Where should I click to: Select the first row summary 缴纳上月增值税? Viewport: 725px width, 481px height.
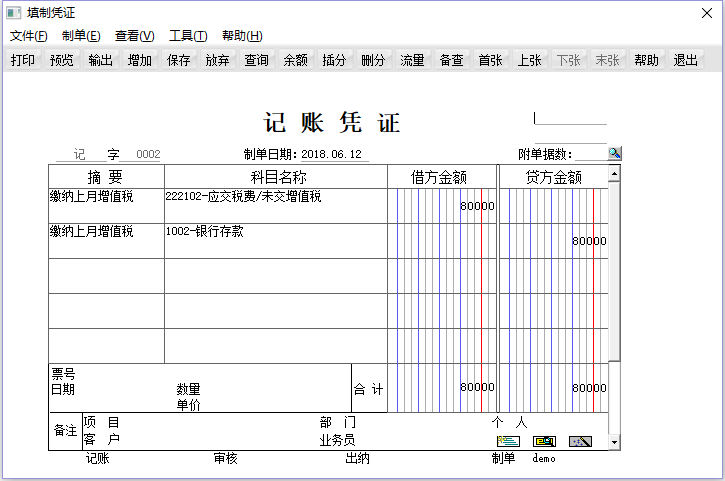point(106,206)
